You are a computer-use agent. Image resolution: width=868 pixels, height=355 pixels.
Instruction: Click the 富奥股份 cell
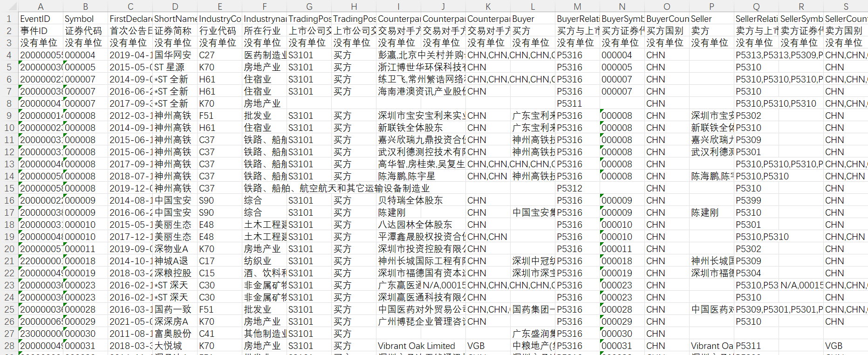pos(175,334)
